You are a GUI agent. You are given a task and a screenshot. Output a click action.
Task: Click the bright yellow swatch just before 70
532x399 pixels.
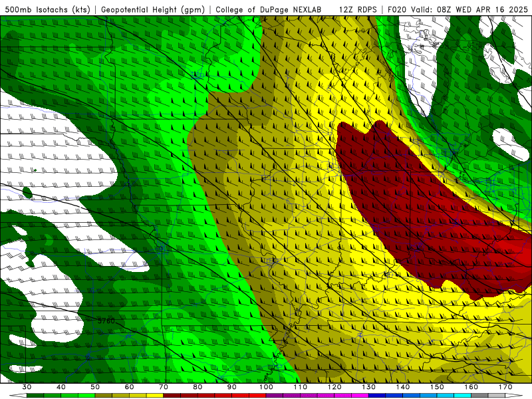[x=155, y=396]
